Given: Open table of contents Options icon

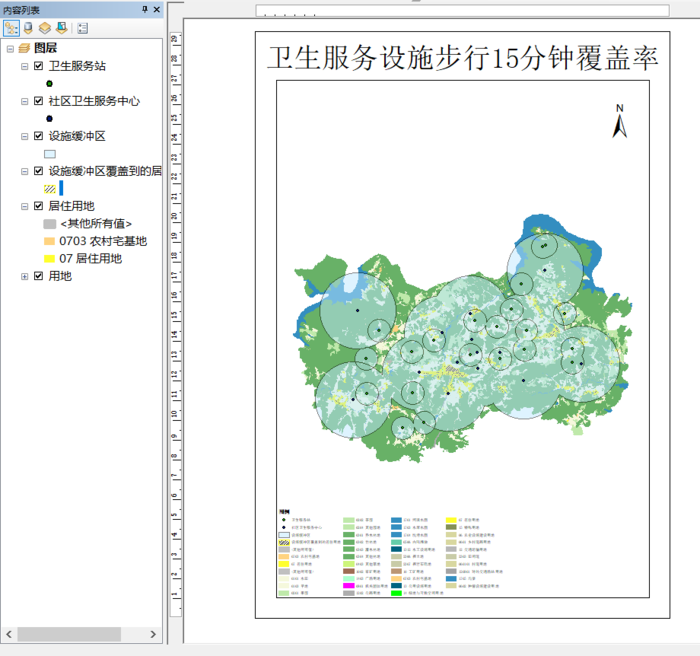Looking at the screenshot, I should click(x=83, y=29).
